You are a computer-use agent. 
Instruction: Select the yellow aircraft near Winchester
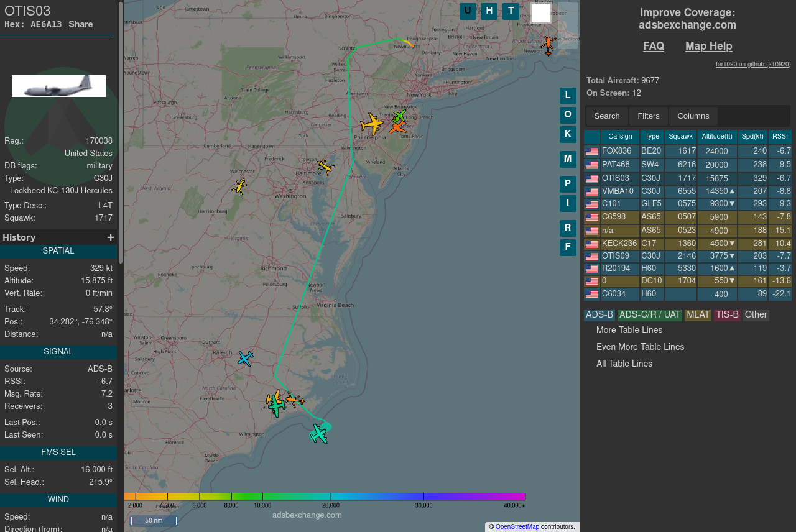pos(239,186)
